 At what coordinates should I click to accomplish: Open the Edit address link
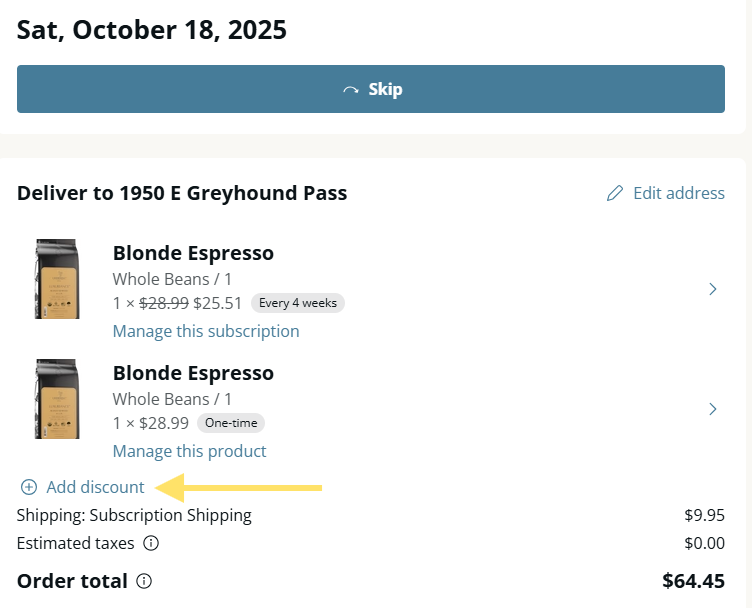coord(678,193)
